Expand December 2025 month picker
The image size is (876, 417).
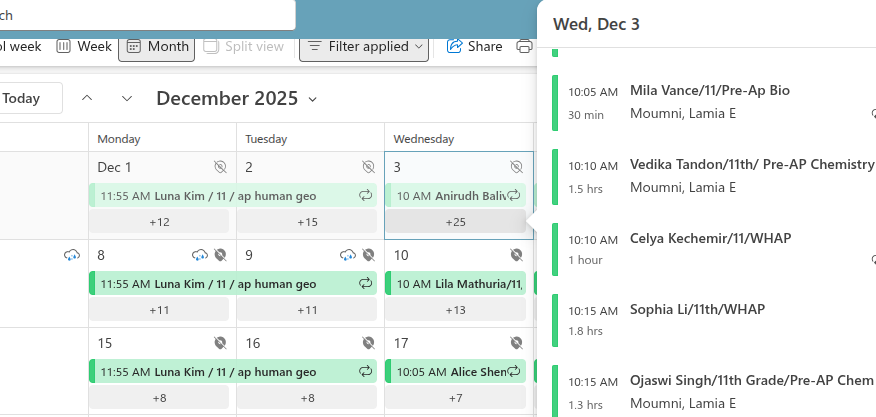(x=237, y=98)
